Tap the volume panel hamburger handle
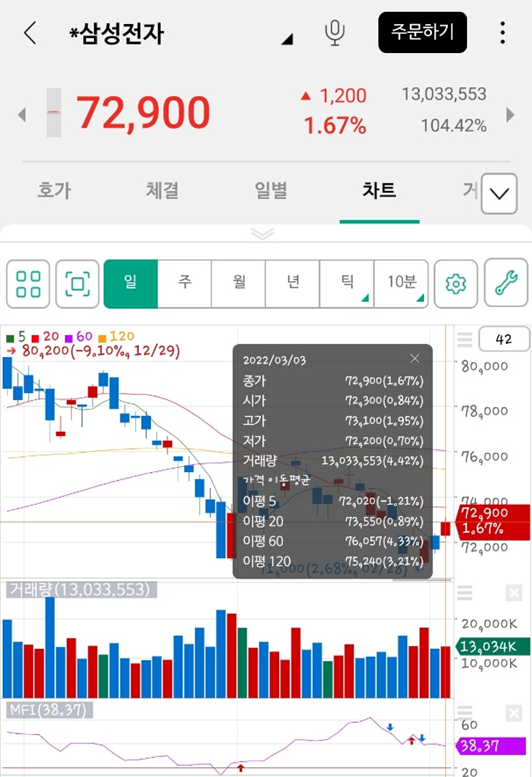 [x=465, y=593]
